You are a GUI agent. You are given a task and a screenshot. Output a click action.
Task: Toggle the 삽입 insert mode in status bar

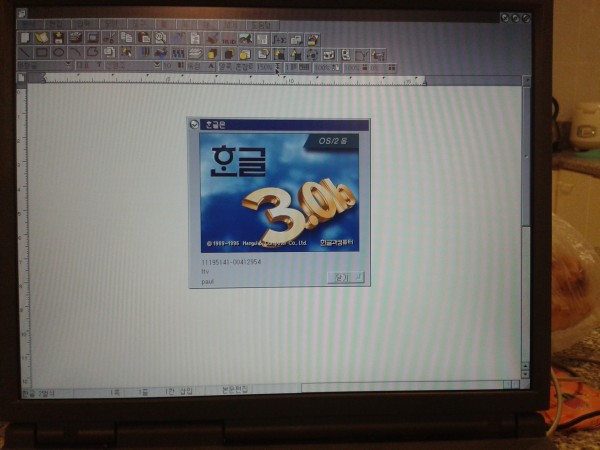pos(186,391)
